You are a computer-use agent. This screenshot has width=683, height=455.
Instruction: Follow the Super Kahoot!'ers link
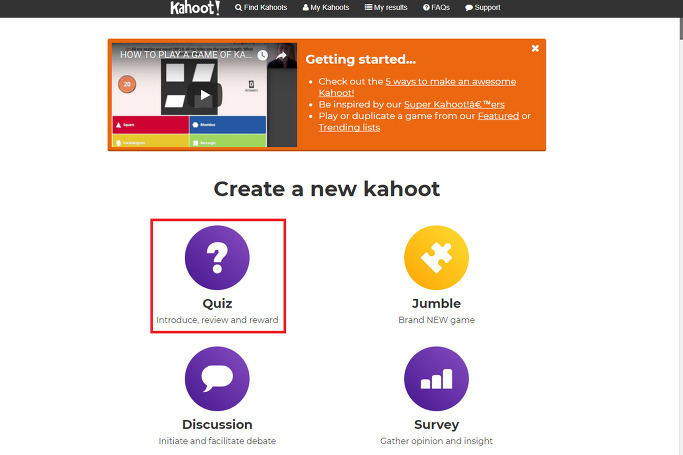tap(454, 104)
